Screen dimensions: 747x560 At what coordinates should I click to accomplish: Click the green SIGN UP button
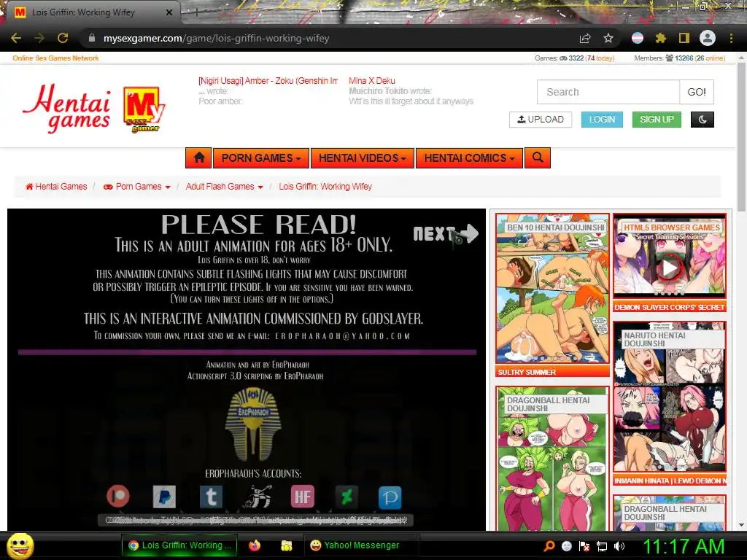[657, 120]
